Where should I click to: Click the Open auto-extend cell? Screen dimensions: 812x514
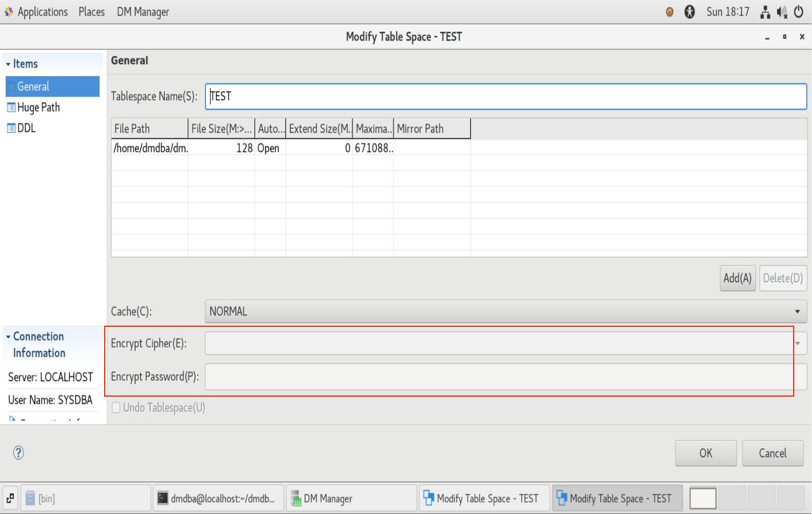(x=271, y=148)
